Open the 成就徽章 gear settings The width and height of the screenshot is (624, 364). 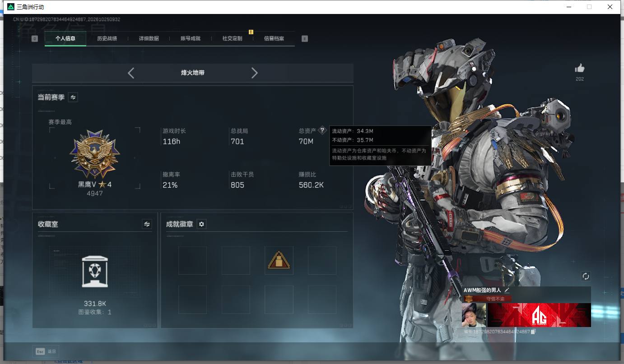202,224
